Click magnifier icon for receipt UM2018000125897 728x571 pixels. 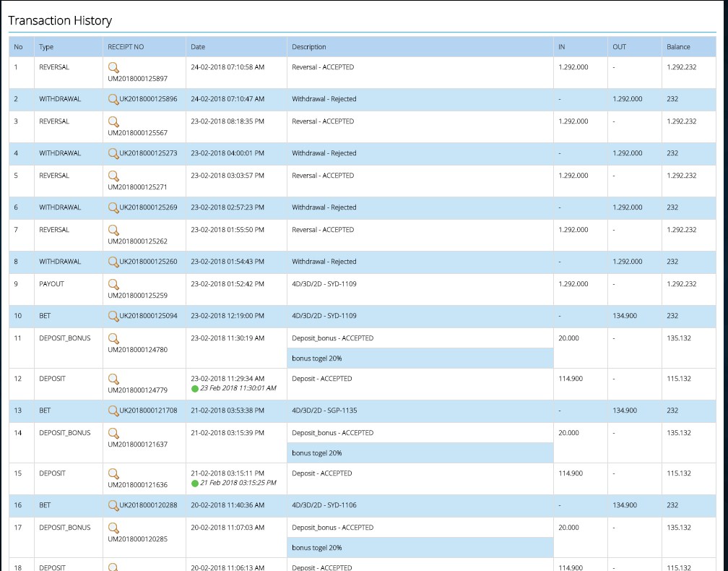[x=113, y=67]
